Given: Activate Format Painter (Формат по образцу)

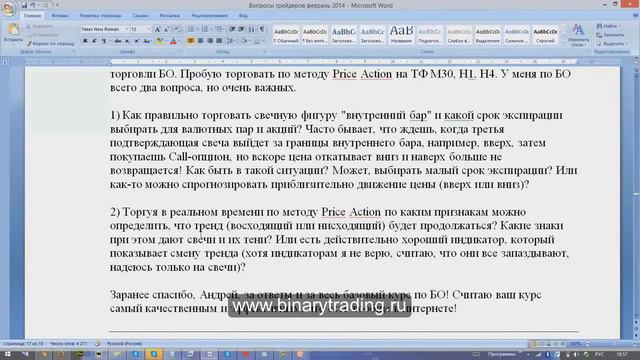Looking at the screenshot, I should coord(51,43).
